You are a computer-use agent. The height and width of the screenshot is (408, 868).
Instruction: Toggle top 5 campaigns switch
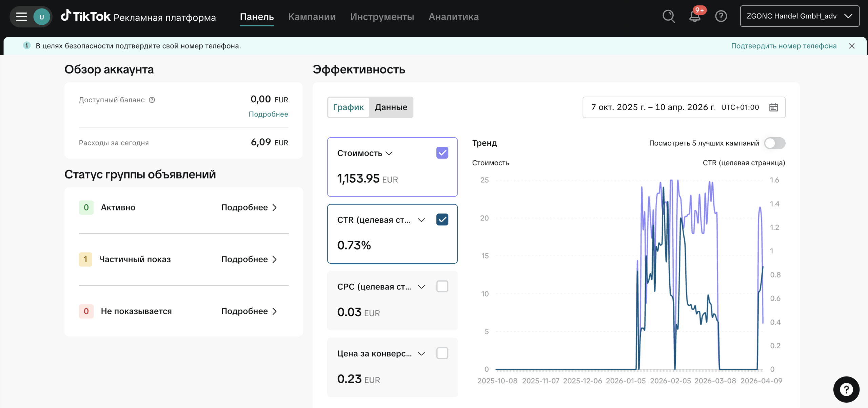(774, 143)
